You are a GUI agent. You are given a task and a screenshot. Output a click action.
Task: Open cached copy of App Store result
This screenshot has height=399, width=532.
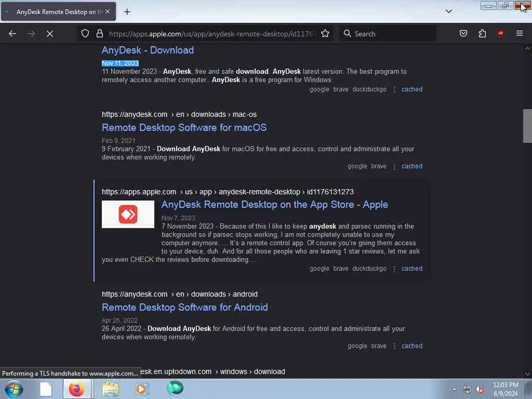tap(412, 269)
